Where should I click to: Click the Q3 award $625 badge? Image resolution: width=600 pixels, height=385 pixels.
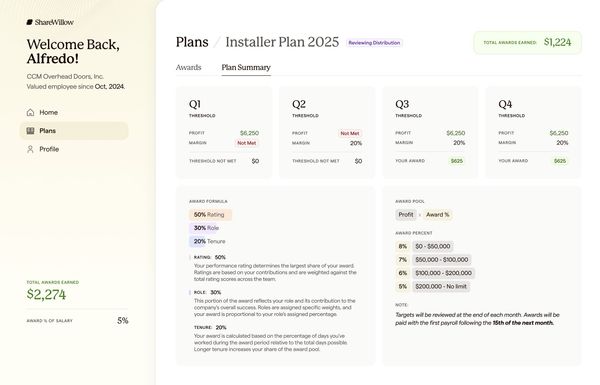457,161
